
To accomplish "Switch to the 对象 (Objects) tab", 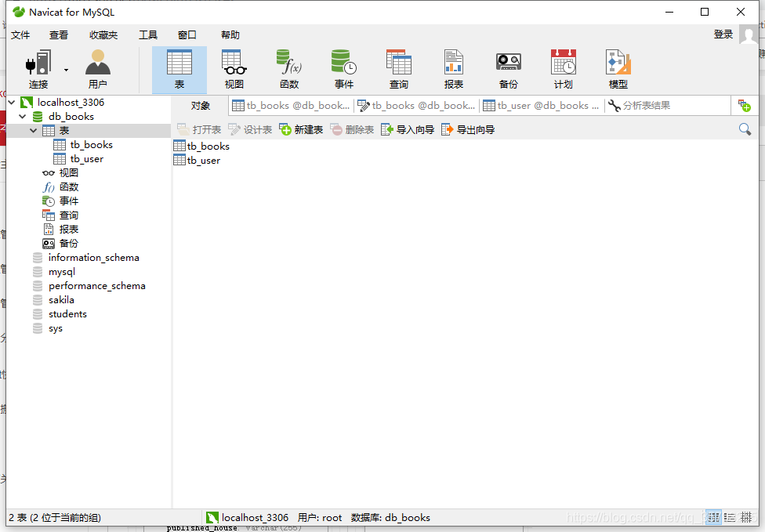I will coord(202,104).
